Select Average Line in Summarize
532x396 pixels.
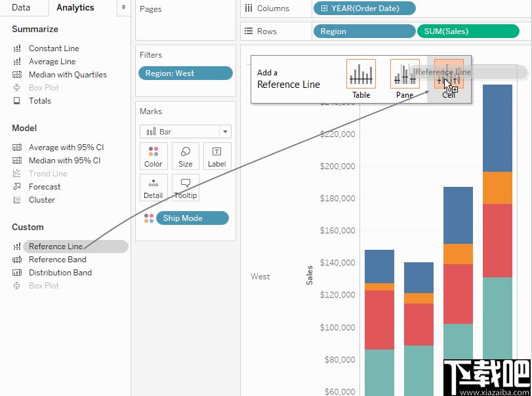[52, 62]
